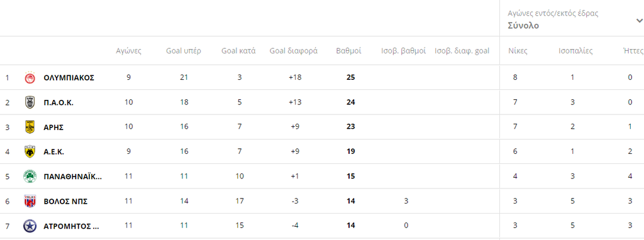Click the Panathinaikos green clover crest
Screen dimensions: 644x240
click(30, 177)
